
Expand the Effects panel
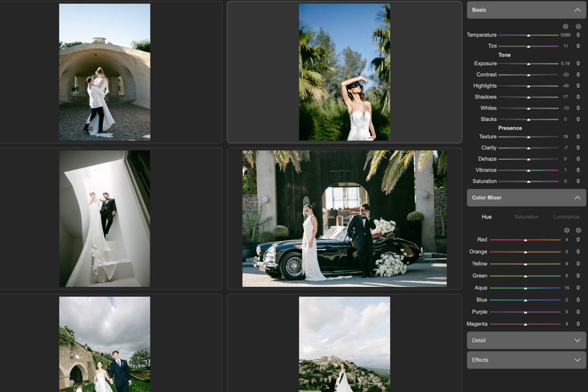click(577, 360)
